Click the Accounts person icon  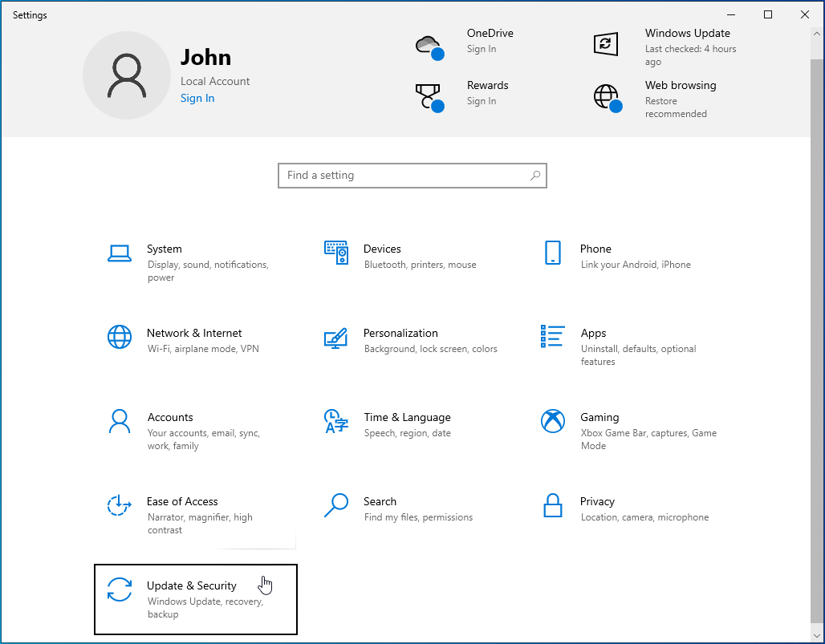coord(120,421)
